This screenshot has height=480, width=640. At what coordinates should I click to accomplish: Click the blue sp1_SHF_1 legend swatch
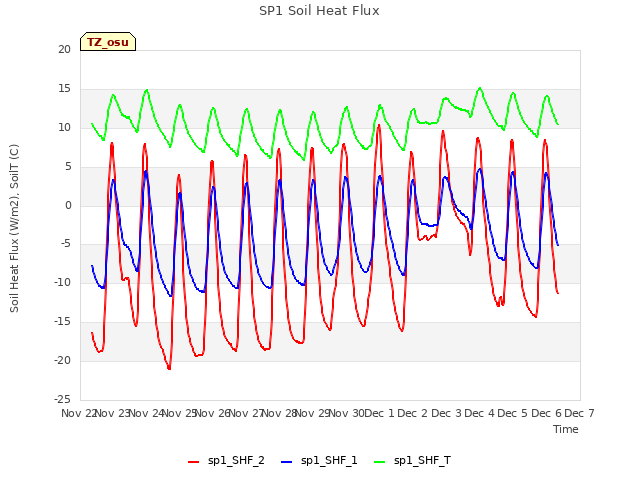(x=287, y=462)
